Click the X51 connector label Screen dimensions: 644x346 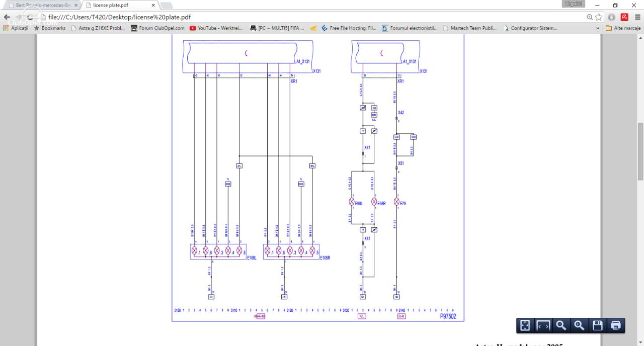tap(401, 163)
